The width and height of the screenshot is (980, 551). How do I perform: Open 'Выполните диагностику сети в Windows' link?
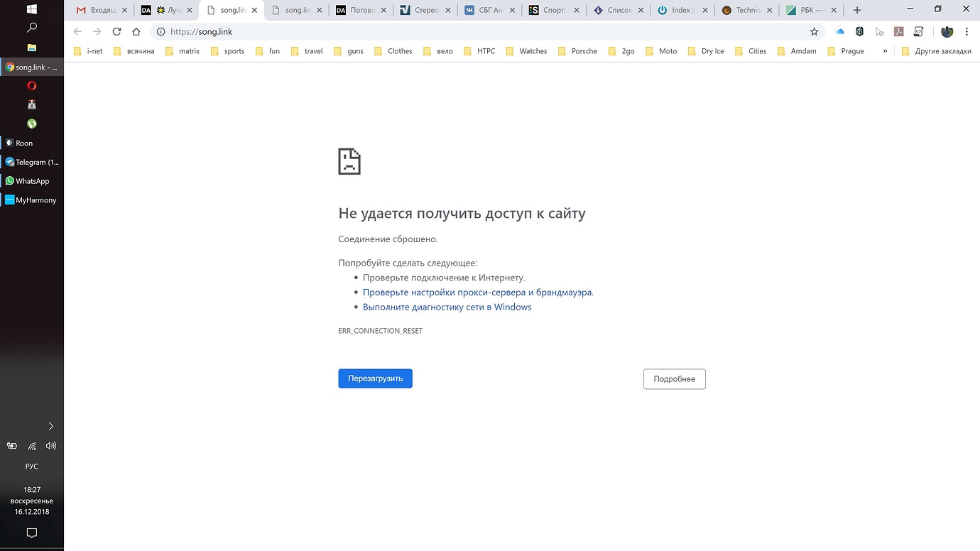click(447, 307)
